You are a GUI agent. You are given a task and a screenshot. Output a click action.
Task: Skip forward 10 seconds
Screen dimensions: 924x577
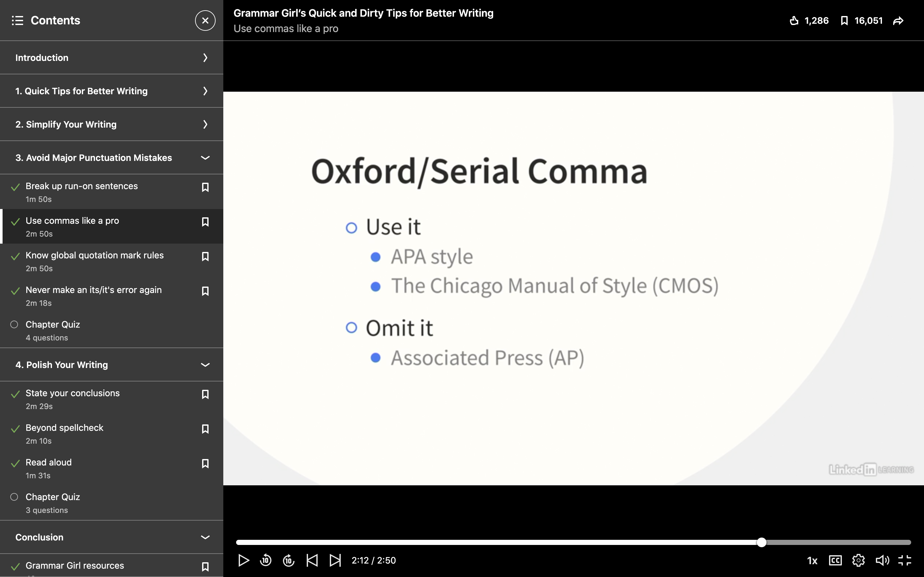(288, 560)
